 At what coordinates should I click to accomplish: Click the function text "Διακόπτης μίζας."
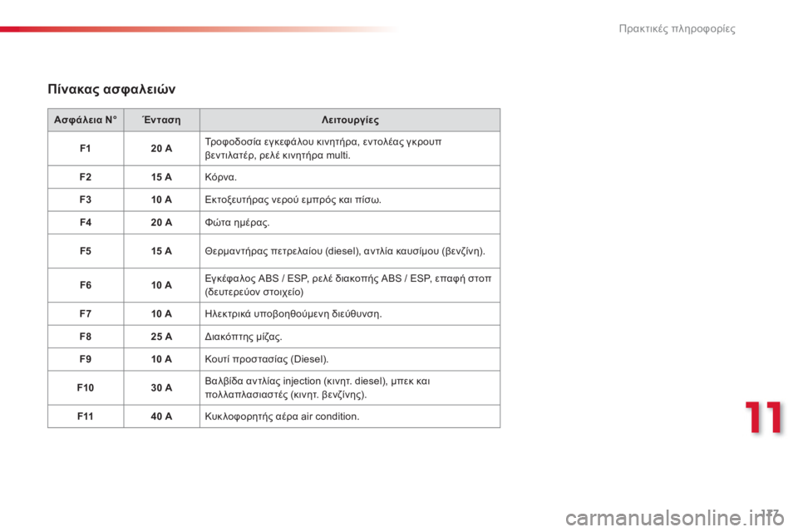(244, 337)
